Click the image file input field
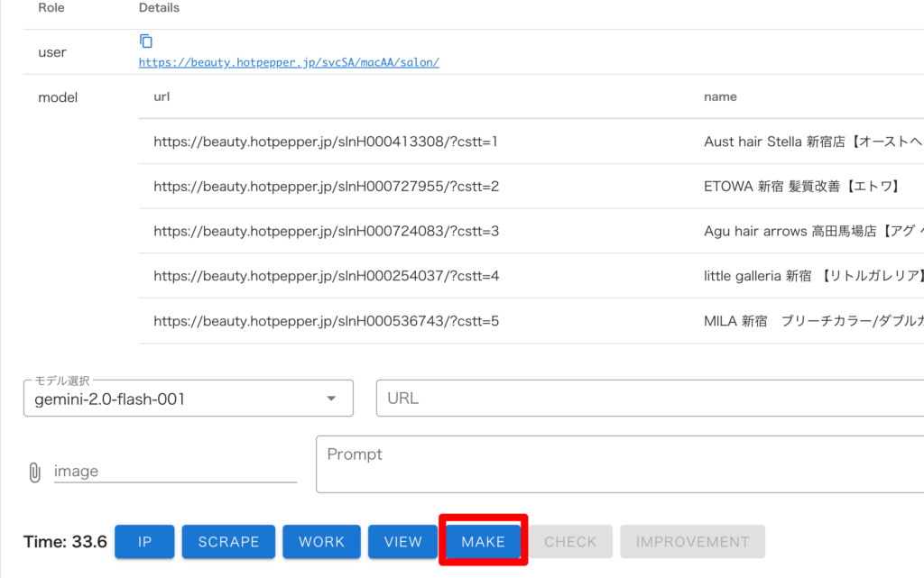Screen dimensions: 924x578 click(175, 472)
